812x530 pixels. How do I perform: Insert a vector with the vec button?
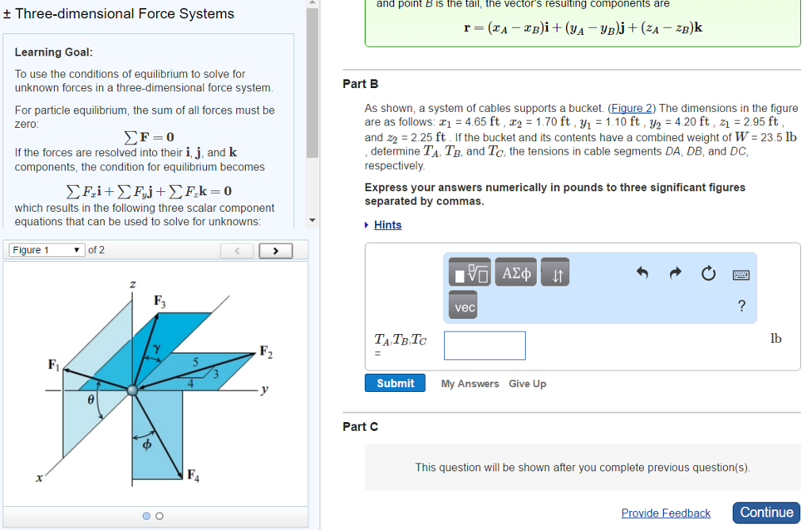click(463, 305)
